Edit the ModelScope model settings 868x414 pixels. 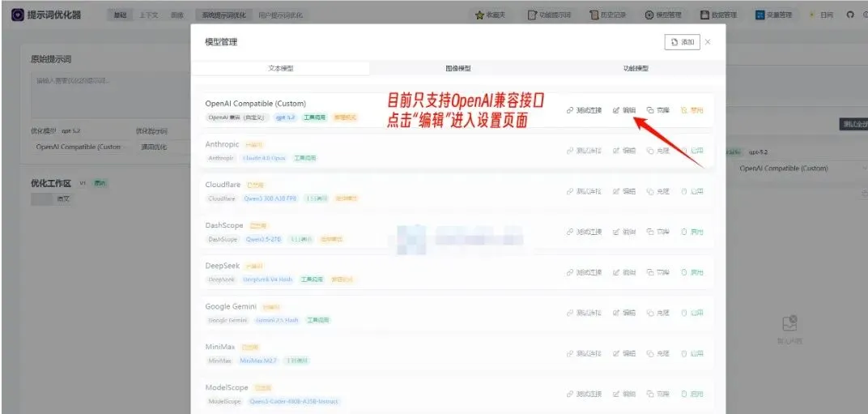click(x=624, y=394)
